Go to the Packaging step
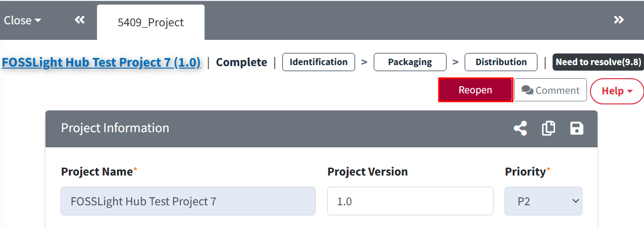 [410, 62]
